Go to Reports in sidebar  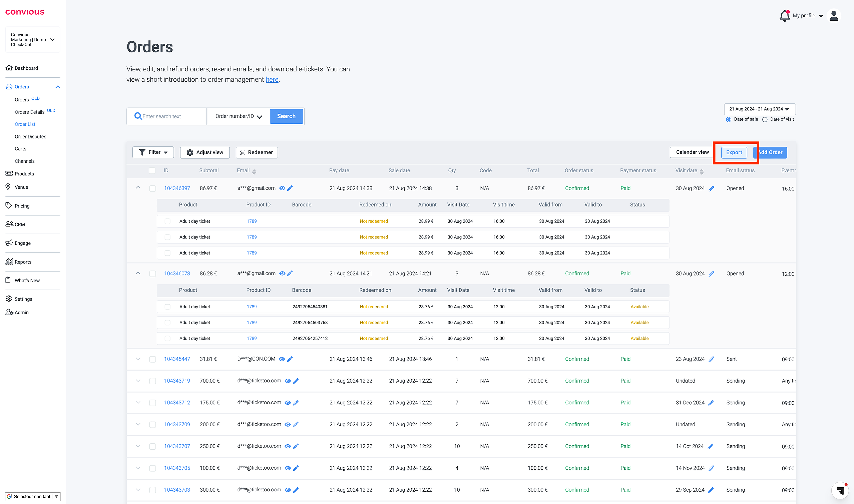(x=23, y=262)
